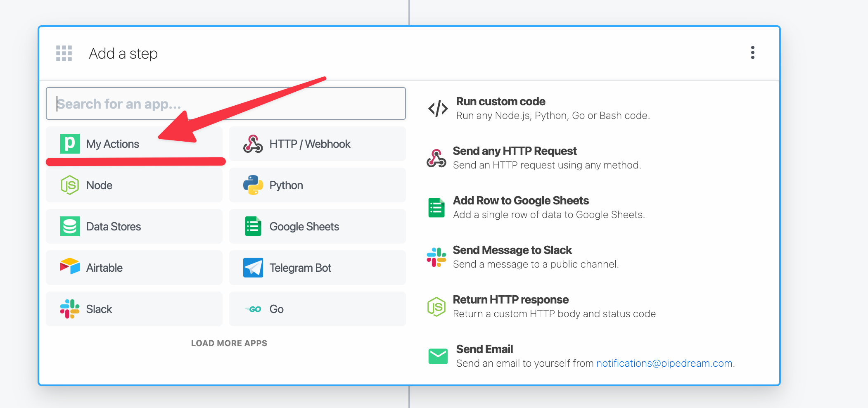Screen dimensions: 868x408
Task: Select the Node app tile
Action: pos(134,185)
